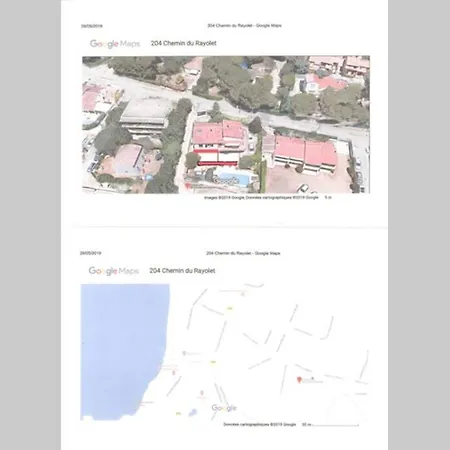This screenshot has height=450, width=450.
Task: Open the street map with the blue sea area
Action: click(225, 352)
